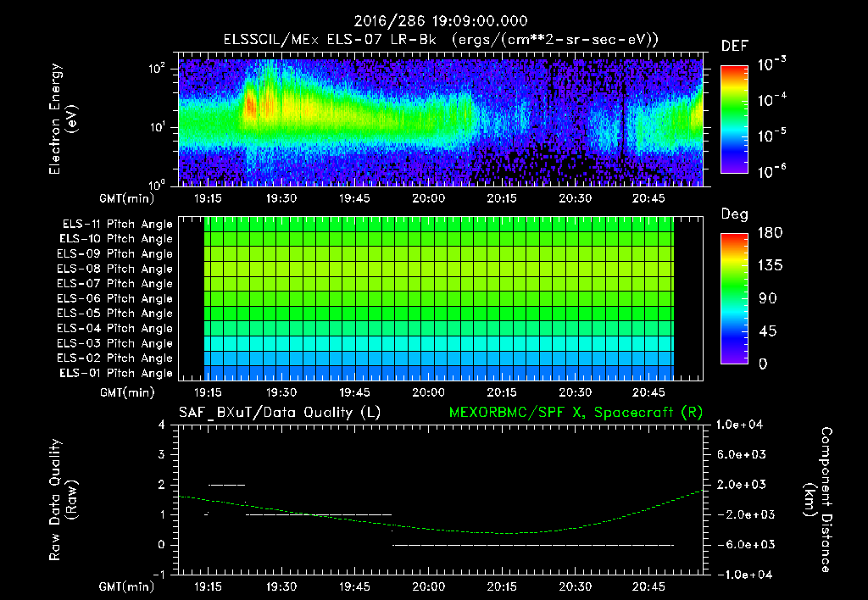Viewport: 868px width, 600px height.
Task: Select the SAF_BXuT/Data Quality (L) title
Action: point(280,413)
